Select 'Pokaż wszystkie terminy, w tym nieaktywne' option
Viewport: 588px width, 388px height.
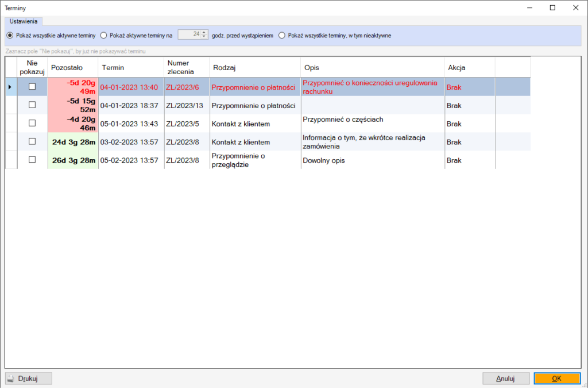point(282,35)
